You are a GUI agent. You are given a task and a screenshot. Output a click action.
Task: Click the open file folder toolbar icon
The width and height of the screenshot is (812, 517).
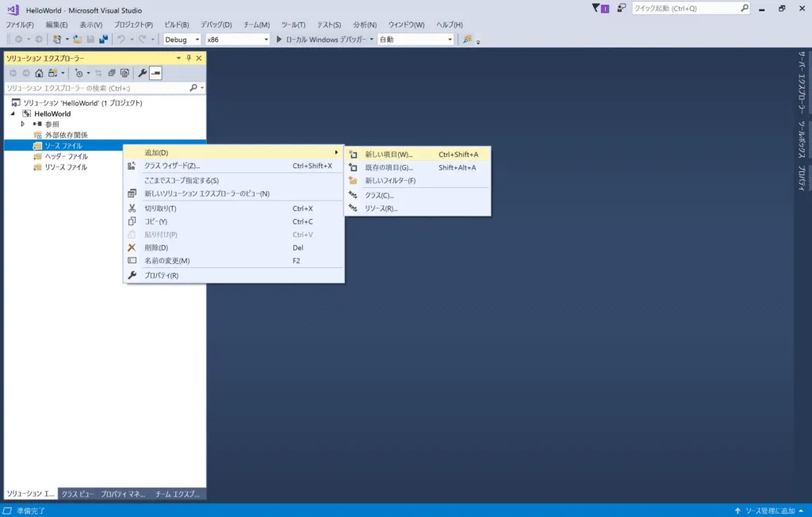click(x=77, y=40)
